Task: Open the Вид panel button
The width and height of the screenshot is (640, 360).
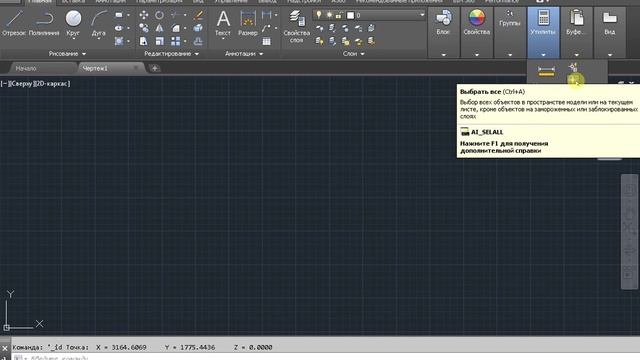Action: [609, 32]
